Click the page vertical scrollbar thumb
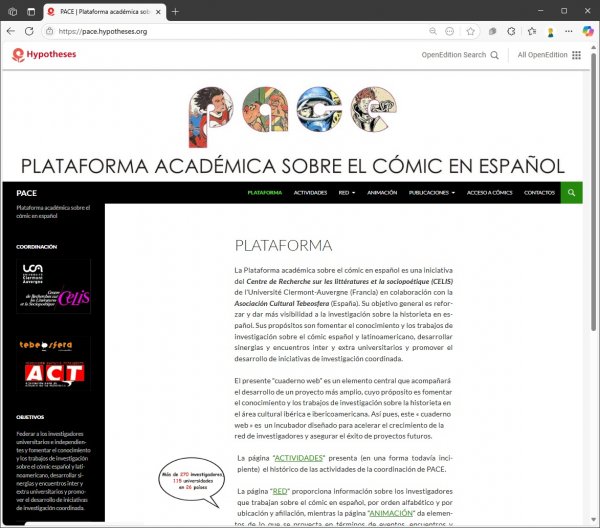Viewport: 600px width, 528px height. tap(593, 191)
